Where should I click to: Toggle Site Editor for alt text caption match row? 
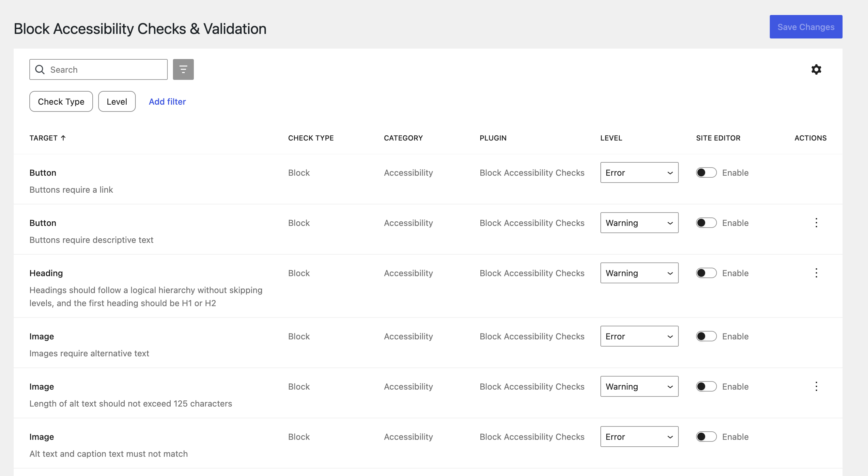click(x=706, y=436)
